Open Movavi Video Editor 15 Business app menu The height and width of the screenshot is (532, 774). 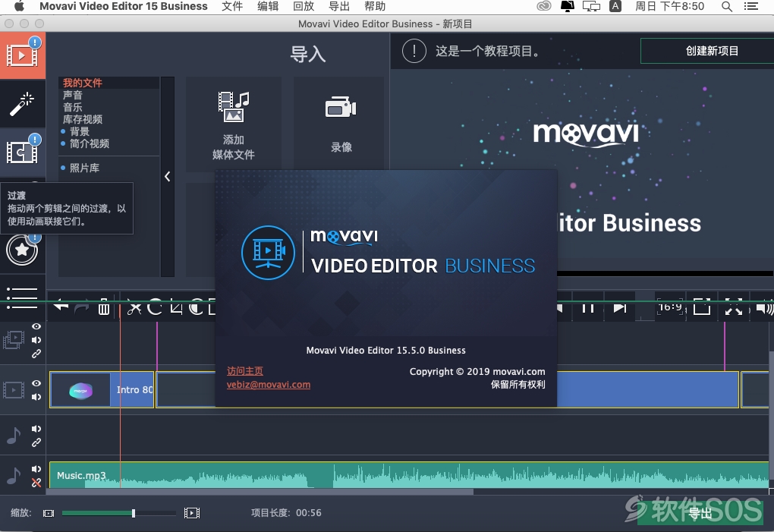click(124, 6)
